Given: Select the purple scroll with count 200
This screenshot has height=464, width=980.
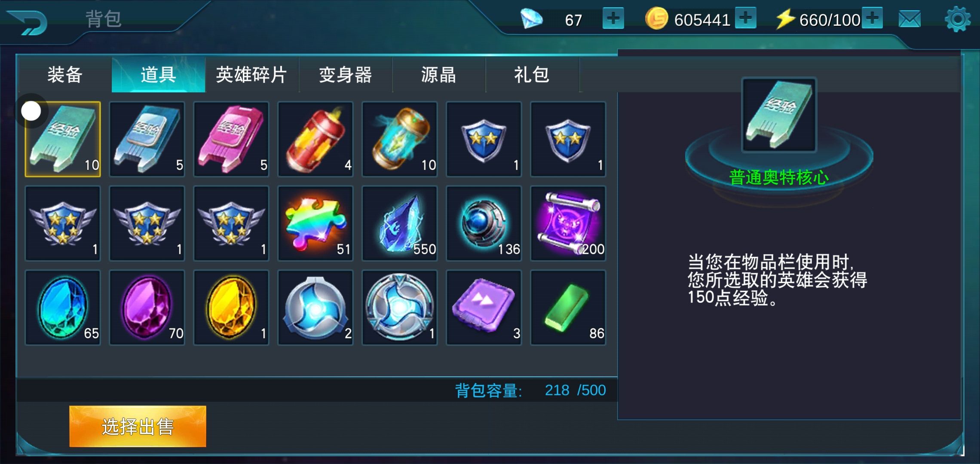Looking at the screenshot, I should (x=568, y=223).
